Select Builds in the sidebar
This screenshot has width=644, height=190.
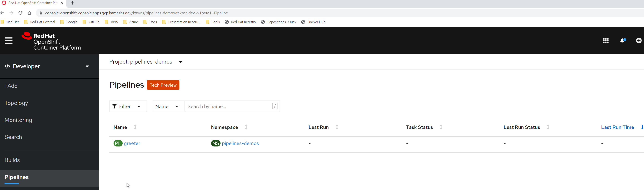(12, 160)
